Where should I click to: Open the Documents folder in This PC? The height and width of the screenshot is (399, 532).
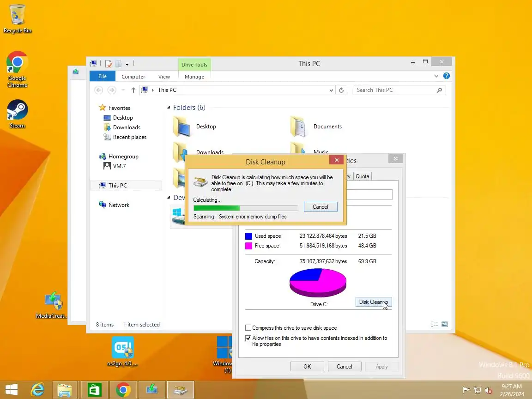[316, 127]
